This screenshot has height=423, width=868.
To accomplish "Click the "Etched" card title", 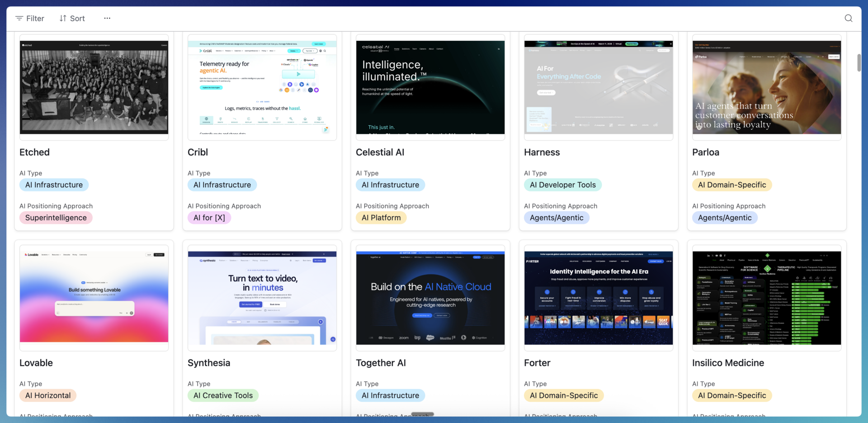I will click(x=34, y=152).
